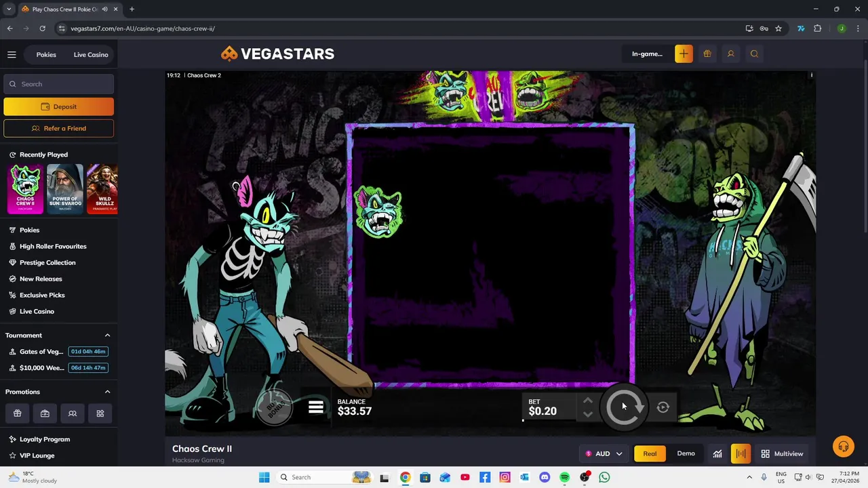Open the user profile icon

731,54
